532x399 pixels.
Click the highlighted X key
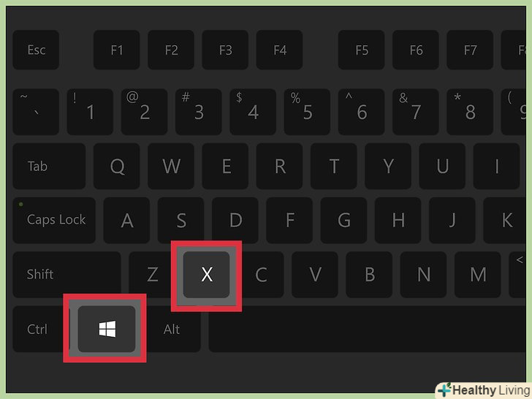point(206,275)
